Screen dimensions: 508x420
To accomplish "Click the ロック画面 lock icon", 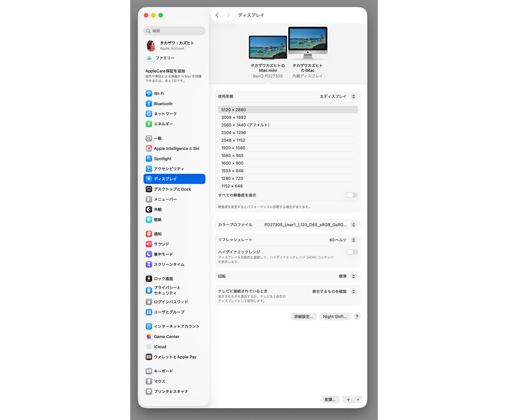I will tap(149, 279).
